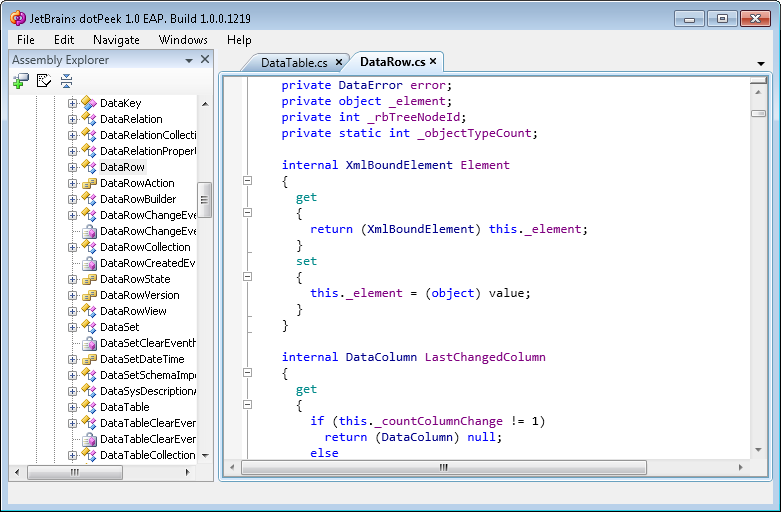Close the Assembly Explorer panel
The image size is (781, 512).
click(205, 59)
